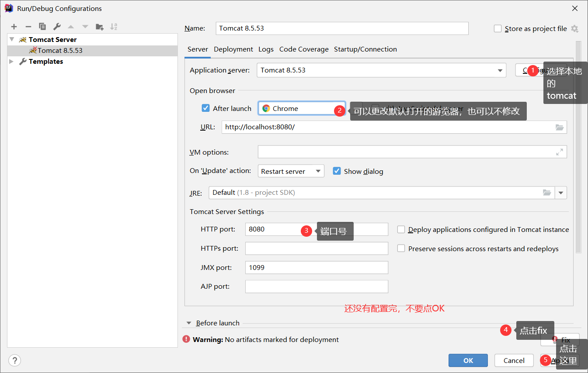Collapse Before launch section
The width and height of the screenshot is (588, 373).
tap(189, 323)
